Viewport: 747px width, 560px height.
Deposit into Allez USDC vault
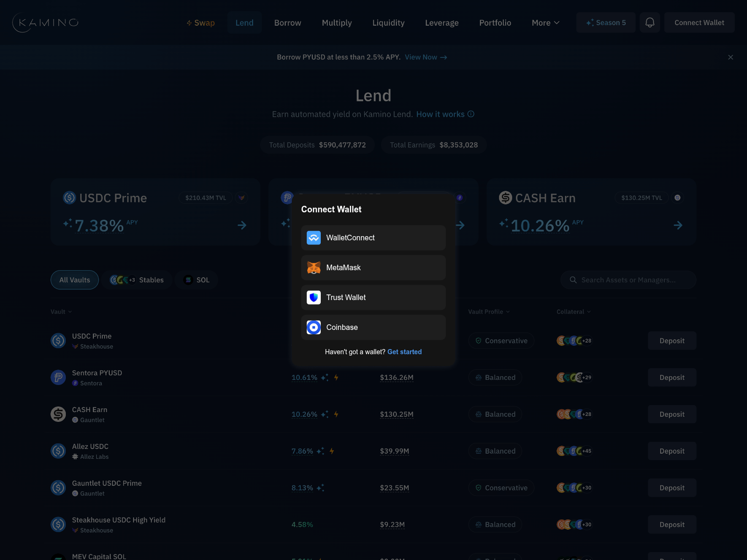(x=672, y=451)
